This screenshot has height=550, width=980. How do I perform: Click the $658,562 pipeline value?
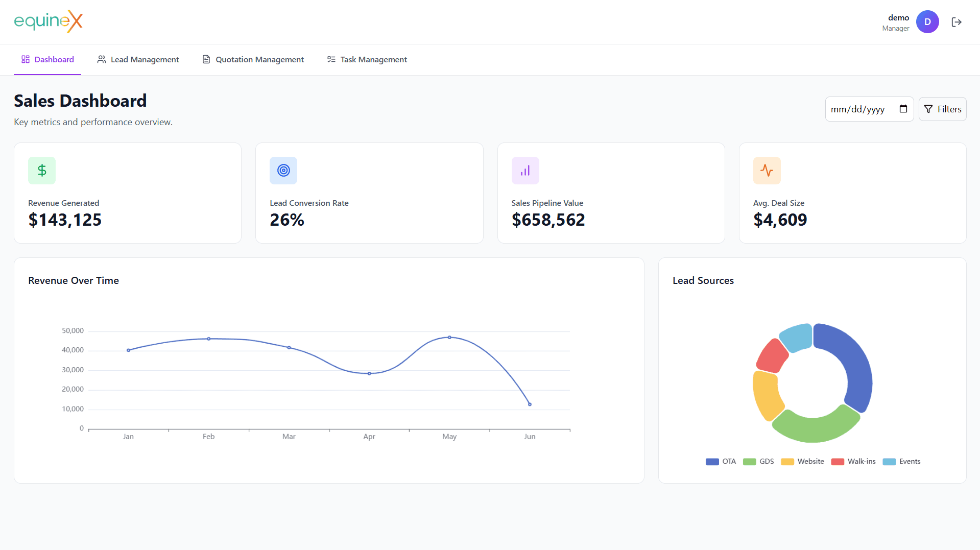tap(548, 220)
